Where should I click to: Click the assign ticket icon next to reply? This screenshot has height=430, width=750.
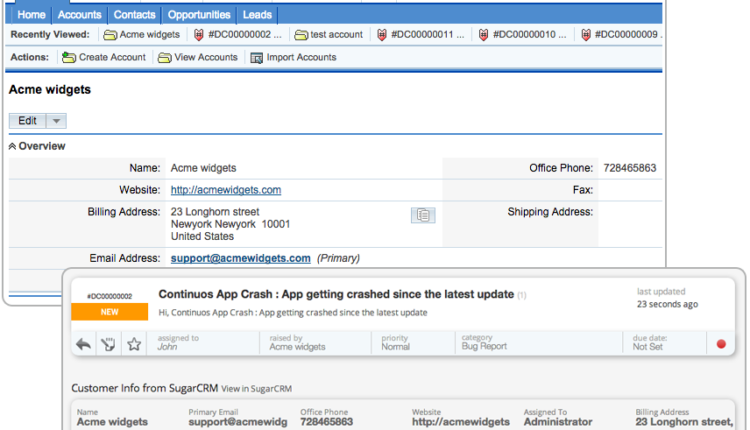(107, 344)
